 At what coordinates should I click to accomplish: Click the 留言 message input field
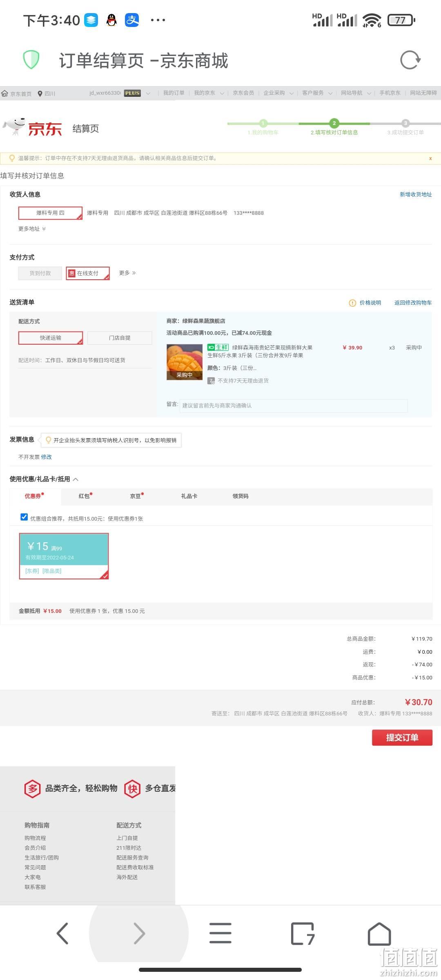[x=294, y=405]
